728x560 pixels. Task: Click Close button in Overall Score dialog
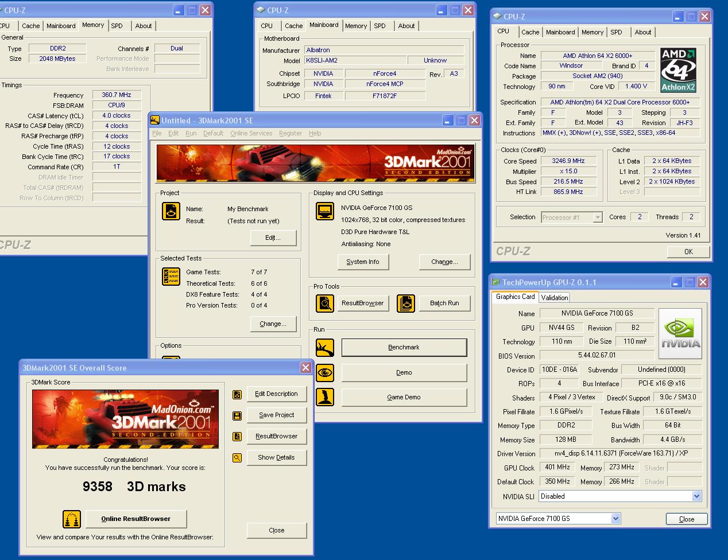pyautogui.click(x=277, y=531)
